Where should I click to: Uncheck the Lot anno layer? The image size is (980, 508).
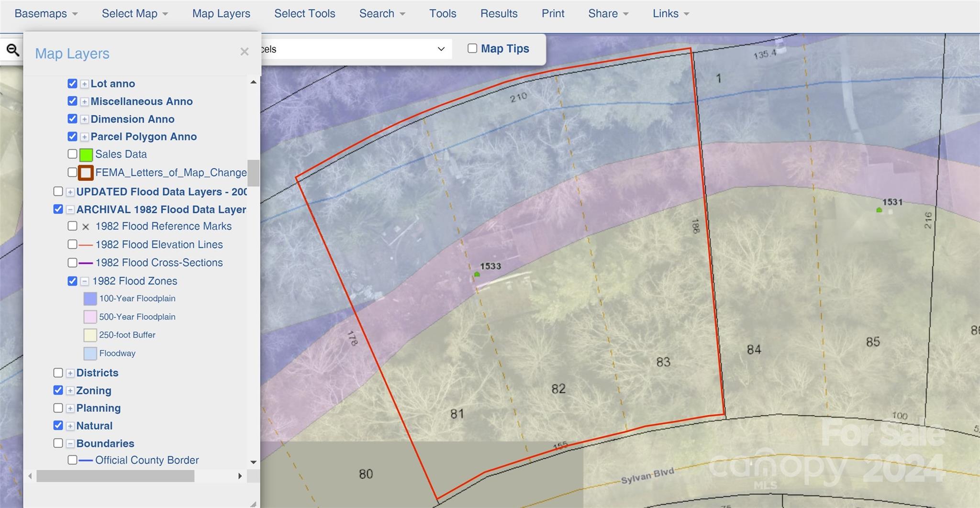click(x=72, y=83)
